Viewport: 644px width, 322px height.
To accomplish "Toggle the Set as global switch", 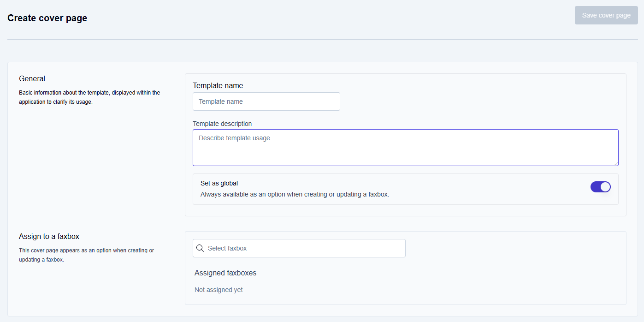I will pyautogui.click(x=600, y=187).
